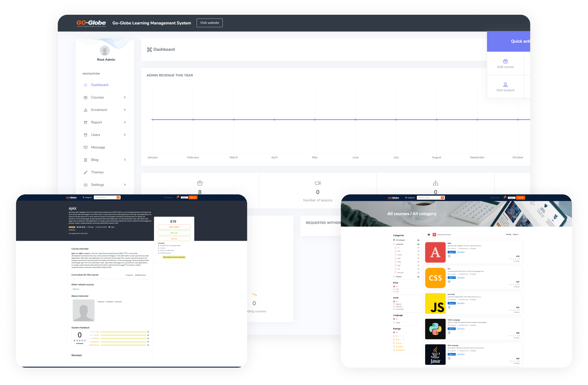This screenshot has width=588, height=385.
Task: Open the Python Language course thumbnail
Action: coord(435,329)
